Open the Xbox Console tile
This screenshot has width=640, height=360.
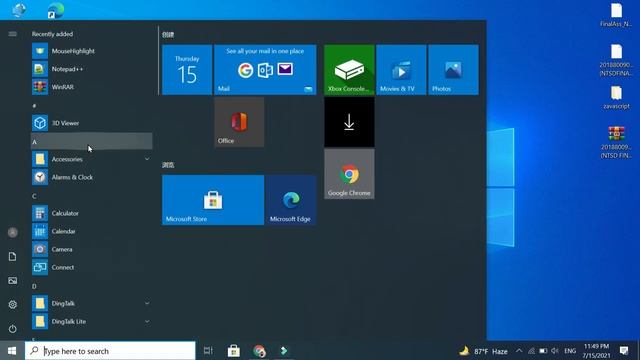tap(349, 70)
